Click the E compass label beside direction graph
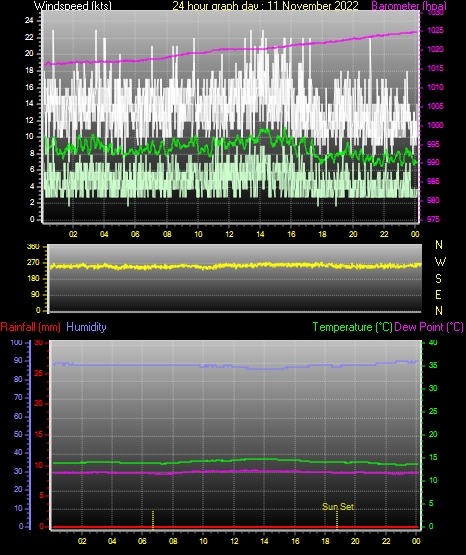Screen dimensions: 466x555 (438, 294)
